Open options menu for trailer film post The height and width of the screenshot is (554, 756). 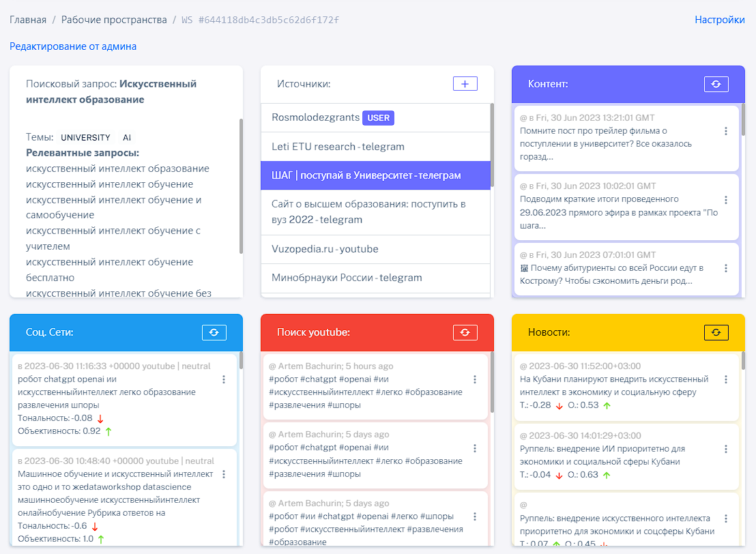(726, 131)
